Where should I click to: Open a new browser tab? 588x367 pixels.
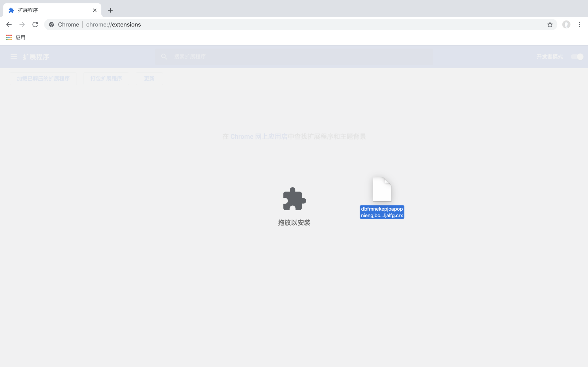[x=110, y=10]
